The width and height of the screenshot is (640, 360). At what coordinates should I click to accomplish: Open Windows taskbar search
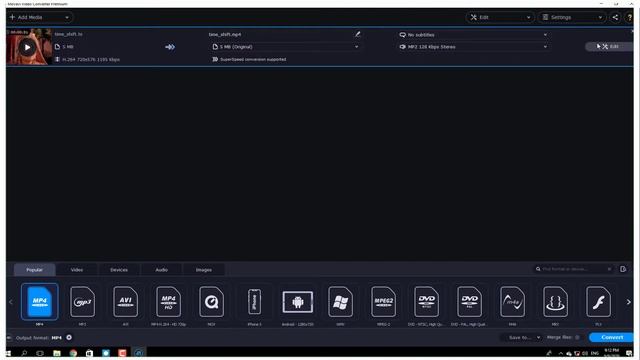[x=24, y=353]
